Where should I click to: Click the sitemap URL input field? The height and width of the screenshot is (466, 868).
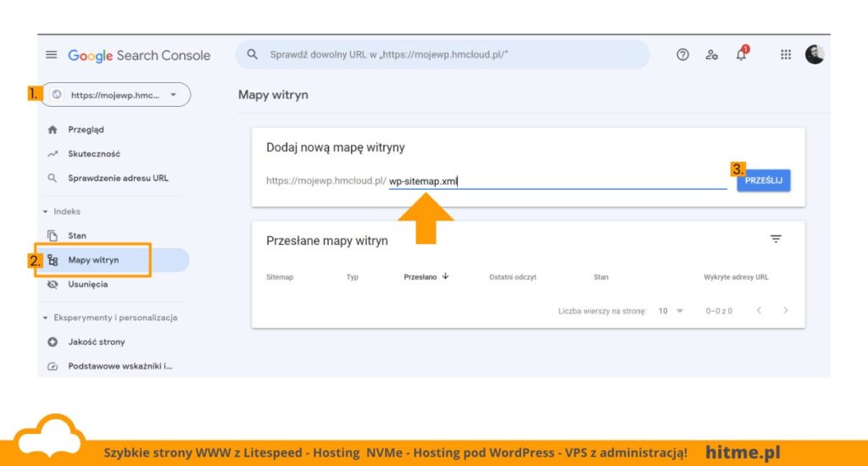pyautogui.click(x=558, y=181)
